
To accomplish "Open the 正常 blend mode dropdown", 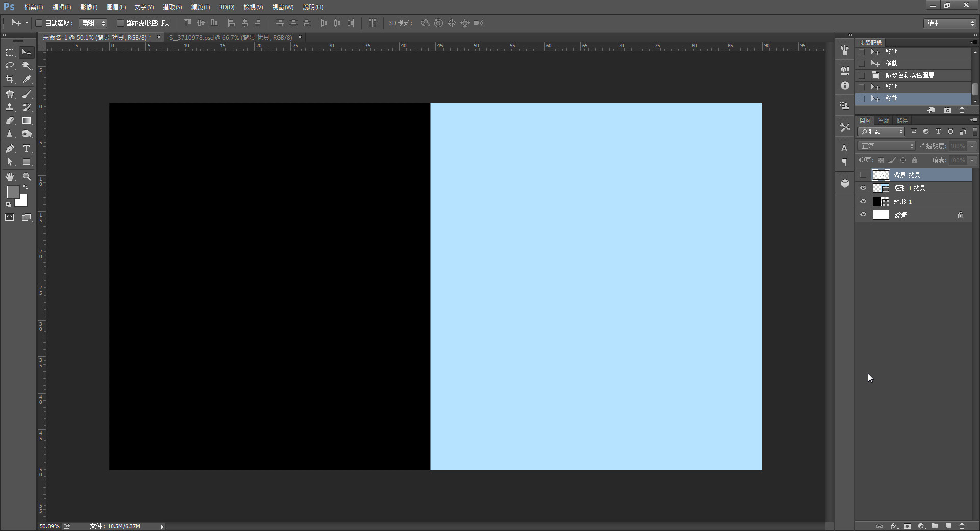I will pyautogui.click(x=887, y=146).
